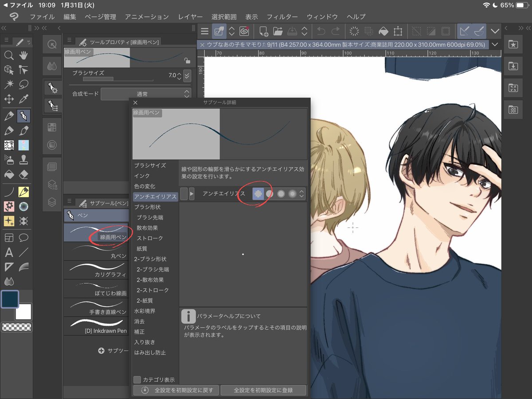Open the download material folder icon

tap(513, 66)
